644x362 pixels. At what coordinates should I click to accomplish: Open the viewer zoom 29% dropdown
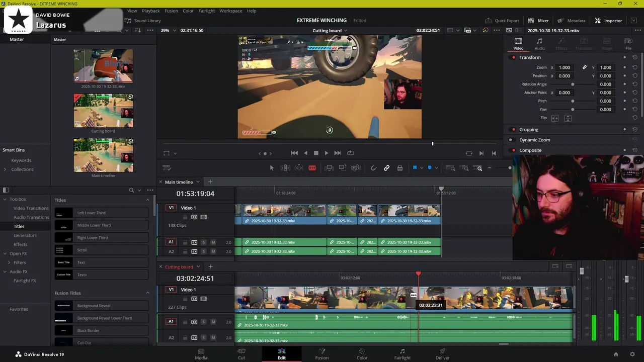(169, 30)
